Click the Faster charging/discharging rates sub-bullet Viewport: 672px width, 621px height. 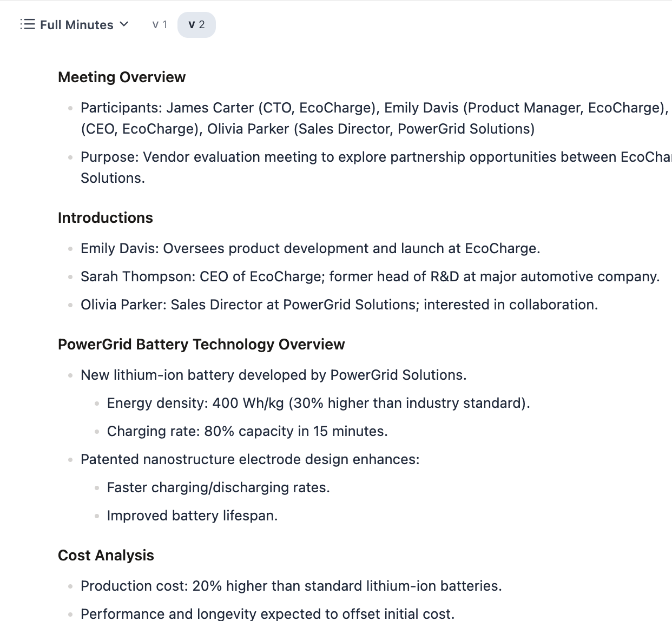coord(218,488)
